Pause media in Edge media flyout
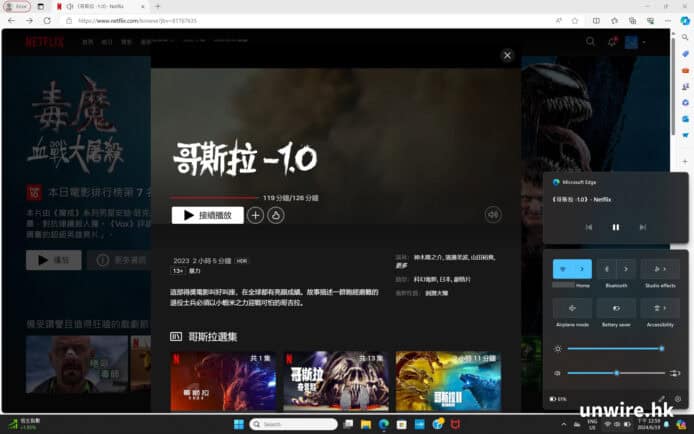The width and height of the screenshot is (694, 434). click(x=616, y=227)
